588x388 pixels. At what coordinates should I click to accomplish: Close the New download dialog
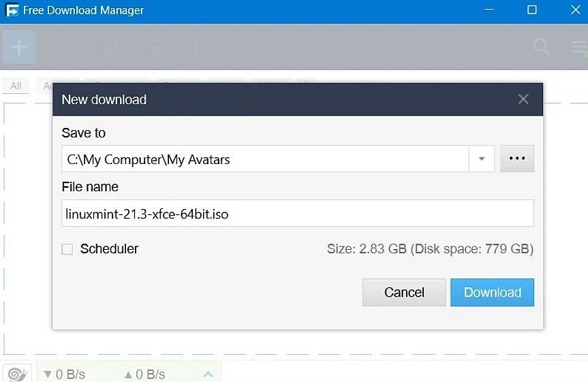click(523, 99)
